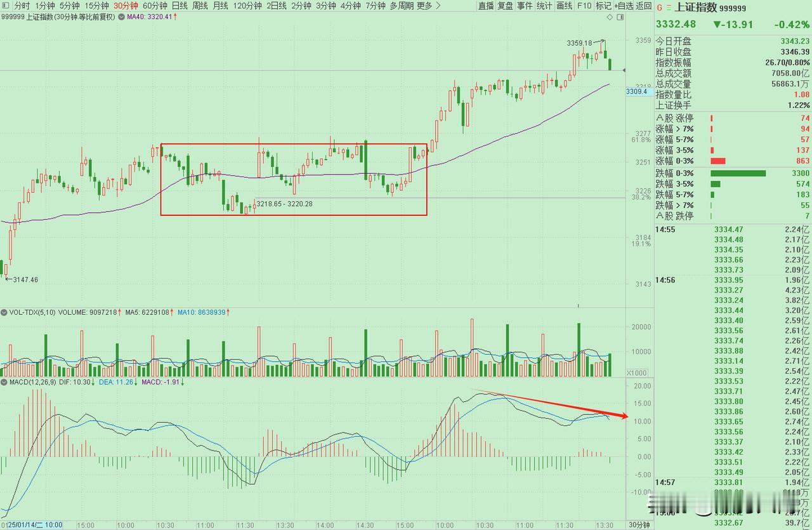Click the small arrow marker on price axis

(x=625, y=70)
